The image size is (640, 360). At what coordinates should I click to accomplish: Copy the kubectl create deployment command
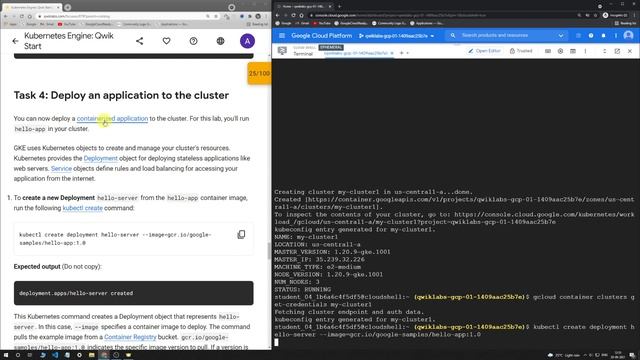[241, 234]
